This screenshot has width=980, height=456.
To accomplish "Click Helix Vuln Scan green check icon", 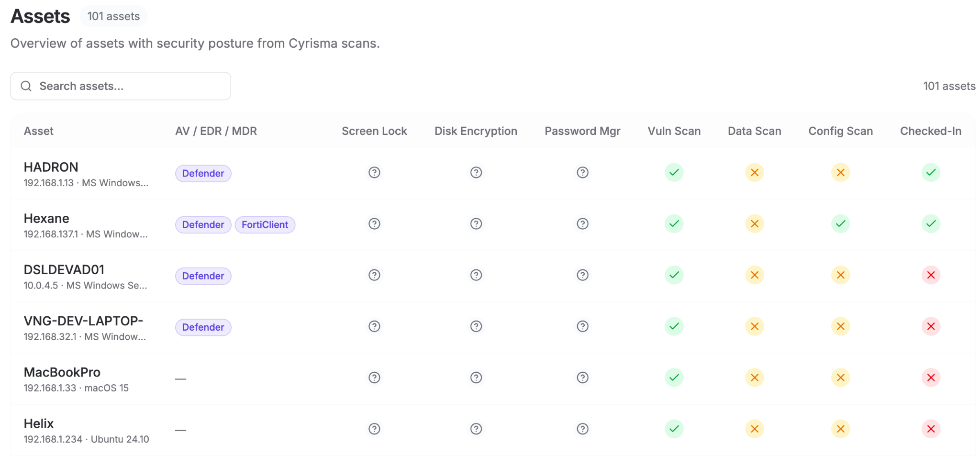I will pos(674,429).
